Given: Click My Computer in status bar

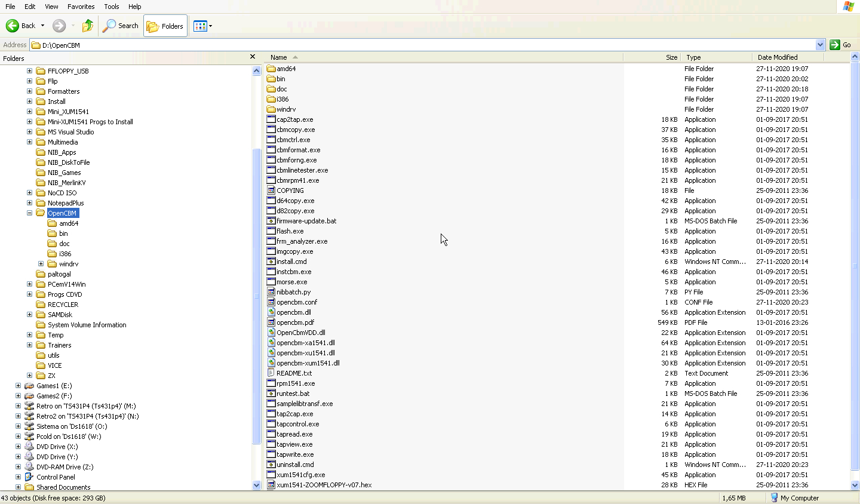Looking at the screenshot, I should pos(794,498).
